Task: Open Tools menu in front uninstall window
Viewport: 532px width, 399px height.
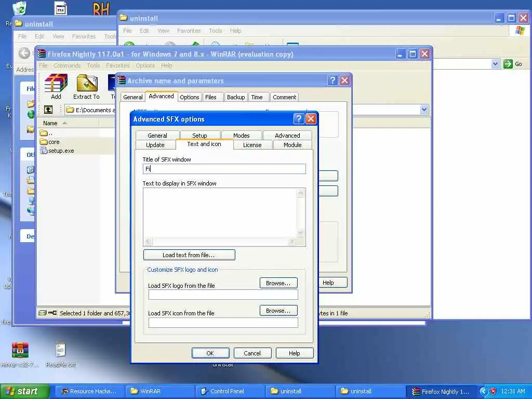Action: [x=216, y=31]
